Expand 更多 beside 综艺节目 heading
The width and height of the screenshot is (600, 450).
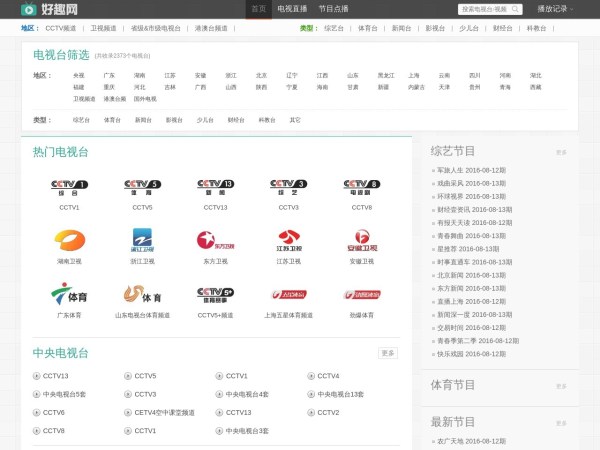(x=561, y=153)
